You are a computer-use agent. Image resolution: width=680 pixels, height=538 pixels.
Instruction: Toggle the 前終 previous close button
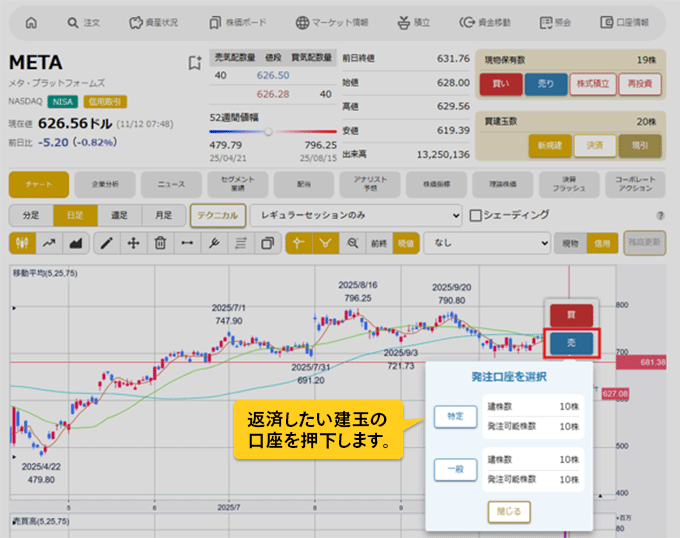tap(378, 242)
